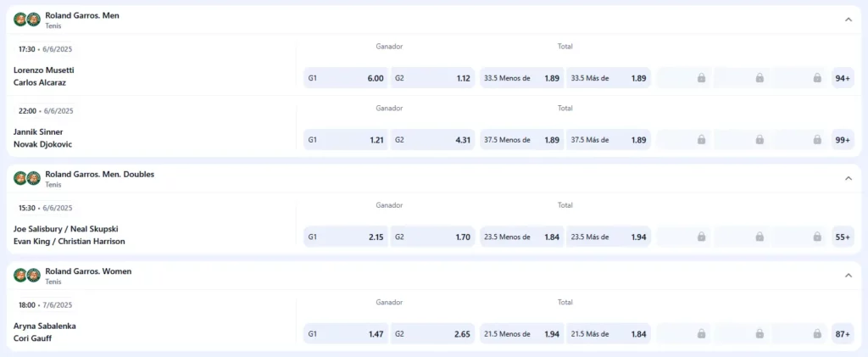Click last lock icon in Musetti vs Alcaraz row
Image resolution: width=868 pixels, height=357 pixels.
(817, 78)
